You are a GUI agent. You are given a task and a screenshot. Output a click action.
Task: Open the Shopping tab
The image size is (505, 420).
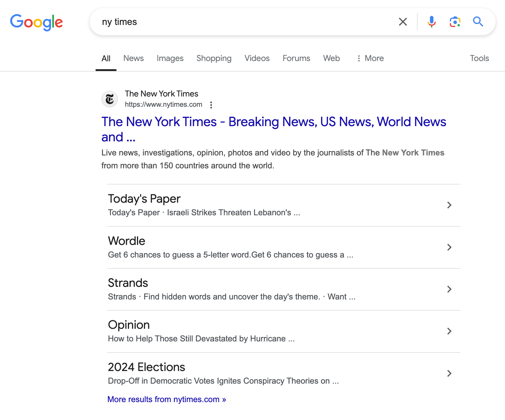[x=214, y=58]
